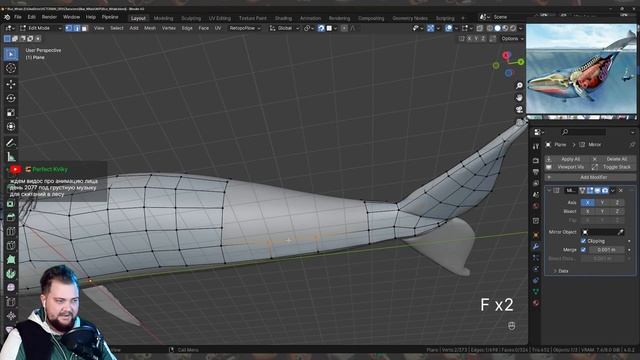
Task: Click the Apply All button
Action: pyautogui.click(x=567, y=159)
